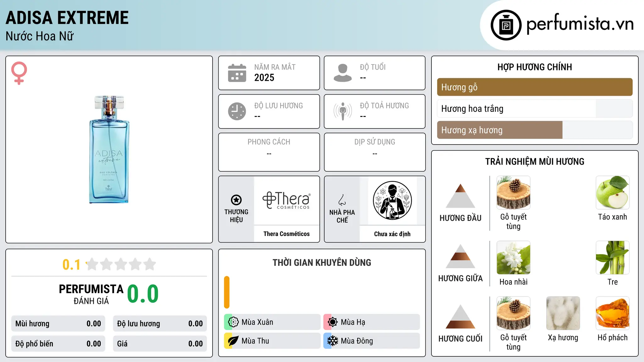Click the sun icon for Mùa Hạ

(x=333, y=322)
